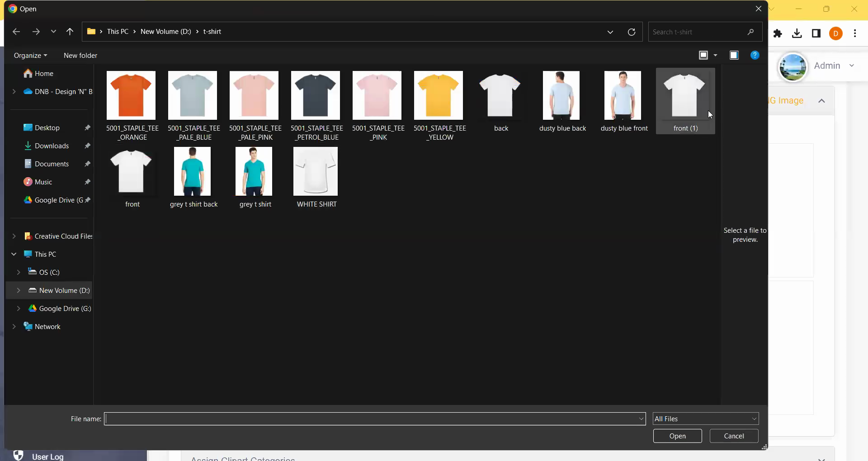Collapse the This PC tree node
Screen dimensions: 868x461
tap(14, 254)
